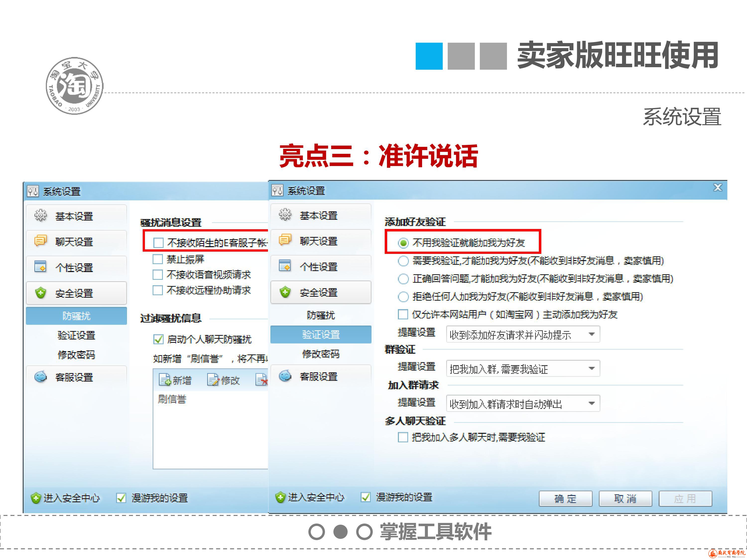Select 不用我验证就能加我为好友 radio option
The image size is (747, 560).
(x=403, y=243)
